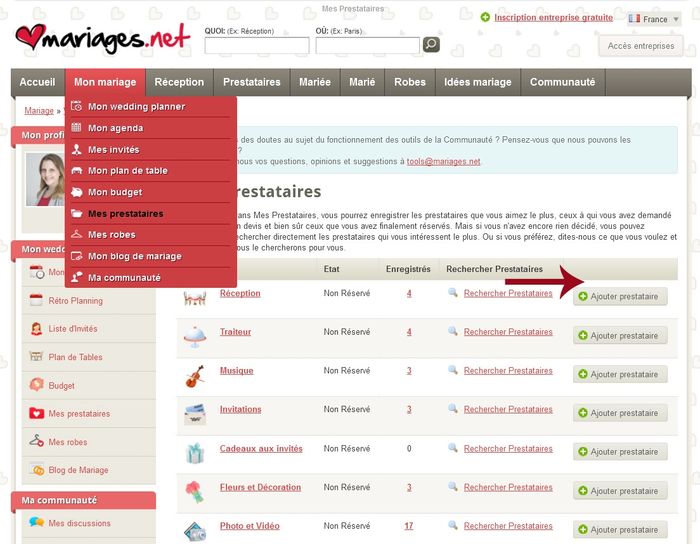Open the Cadeaux aux invités category link

pyautogui.click(x=261, y=448)
